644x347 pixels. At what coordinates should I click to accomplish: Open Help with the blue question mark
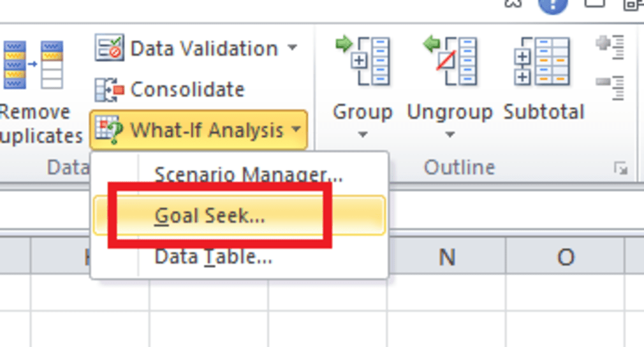(x=552, y=5)
